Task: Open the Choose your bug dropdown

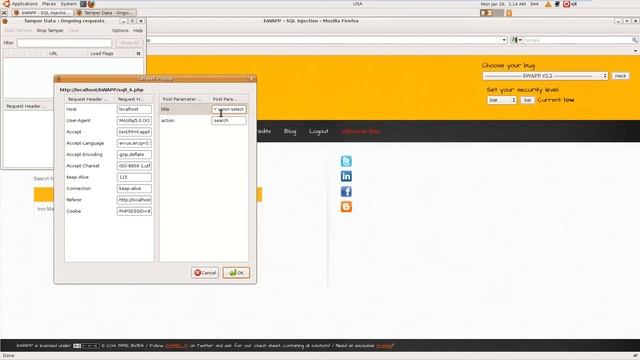Action: tap(545, 76)
